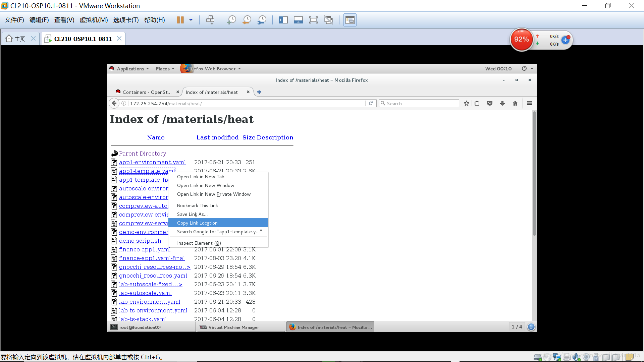The image size is (644, 362).
Task: Open the Snapshot Manager clock-wrench icon
Action: [x=262, y=20]
